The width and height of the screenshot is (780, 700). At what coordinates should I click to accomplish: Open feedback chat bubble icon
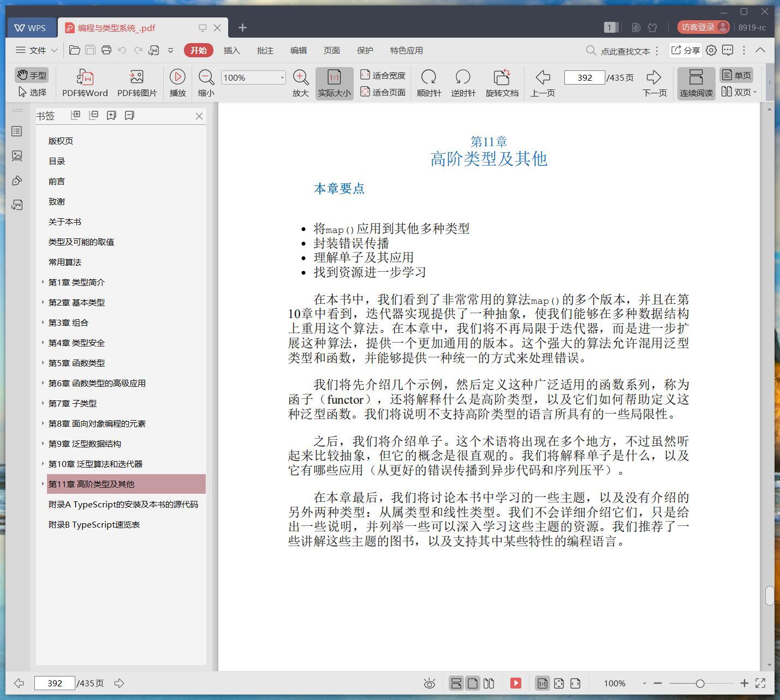pos(728,50)
